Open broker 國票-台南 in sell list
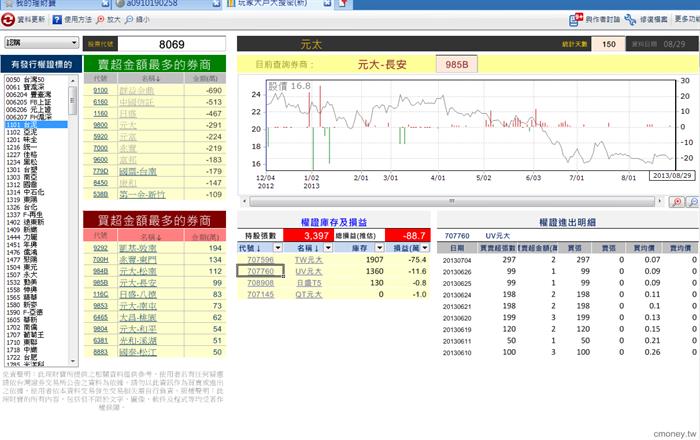700x440 pixels. click(x=138, y=171)
